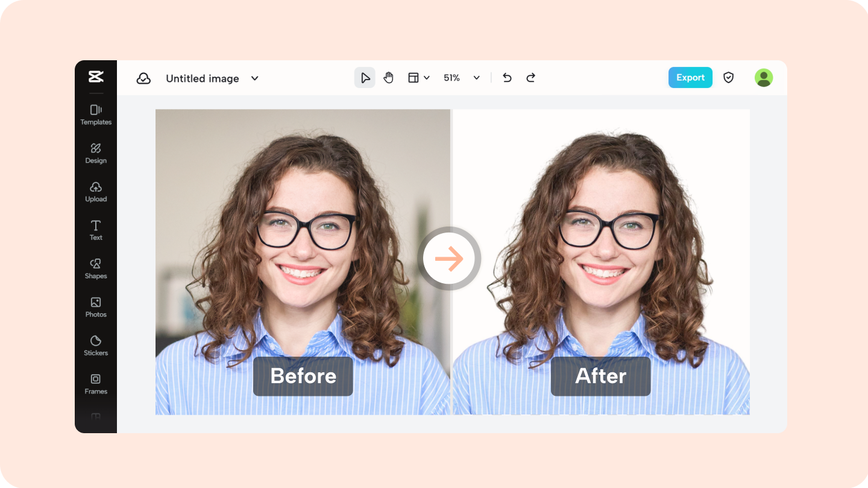Click the Export button
The height and width of the screenshot is (488, 868).
point(690,77)
